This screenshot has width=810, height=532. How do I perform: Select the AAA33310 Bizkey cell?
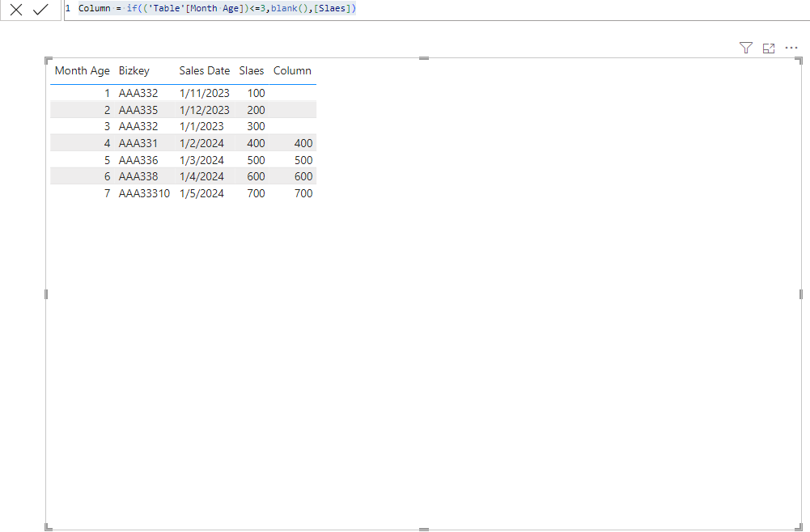click(x=144, y=193)
